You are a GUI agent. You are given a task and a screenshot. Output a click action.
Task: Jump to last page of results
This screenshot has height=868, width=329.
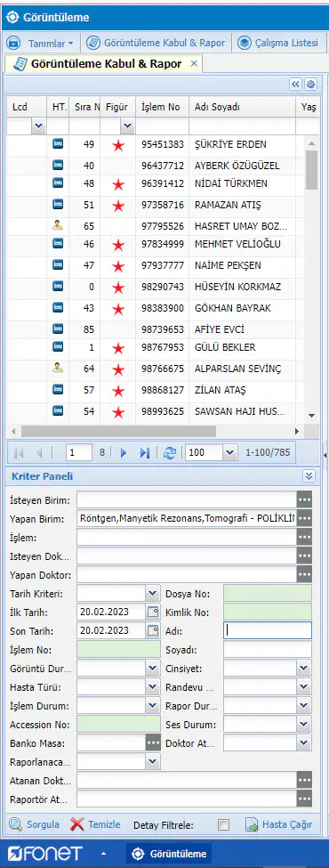[x=145, y=453]
